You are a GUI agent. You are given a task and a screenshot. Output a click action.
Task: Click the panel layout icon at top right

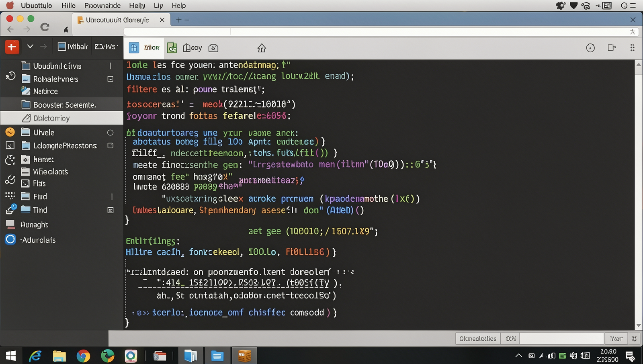pyautogui.click(x=612, y=48)
